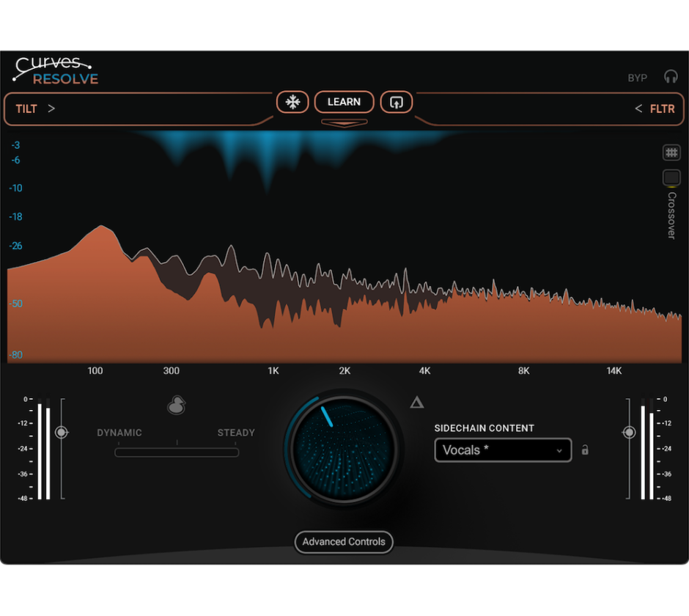The height and width of the screenshot is (616, 689).
Task: Click the external sidechain icon beside LEARN
Action: pos(397,102)
